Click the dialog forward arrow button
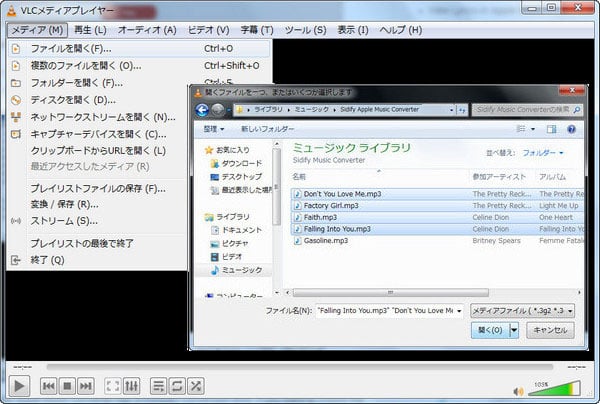 click(218, 110)
